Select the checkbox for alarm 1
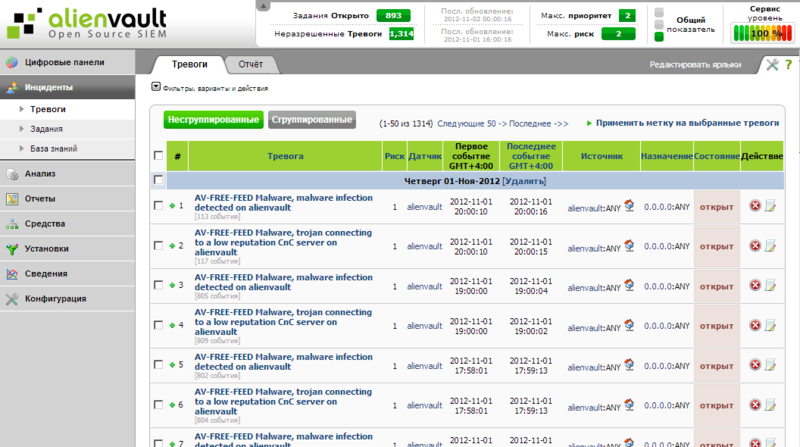The width and height of the screenshot is (800, 447). coord(158,205)
